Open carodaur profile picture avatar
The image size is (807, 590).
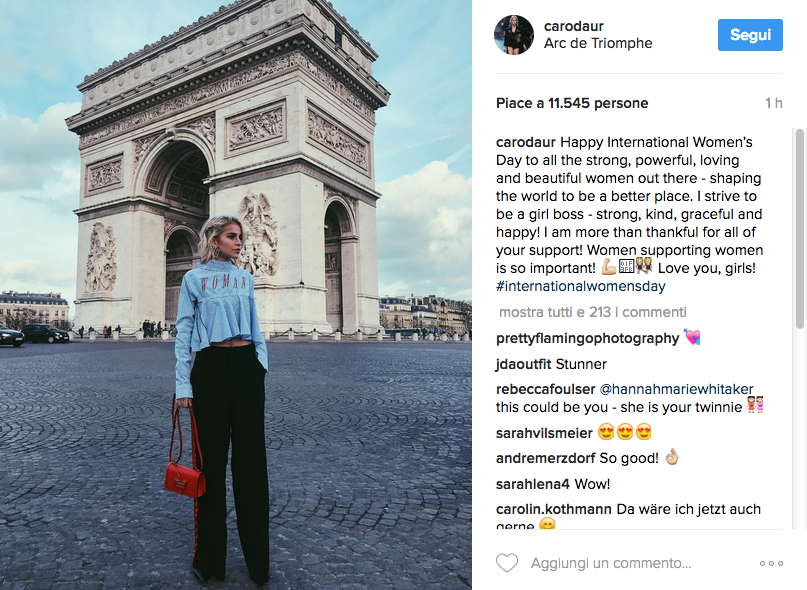point(514,34)
